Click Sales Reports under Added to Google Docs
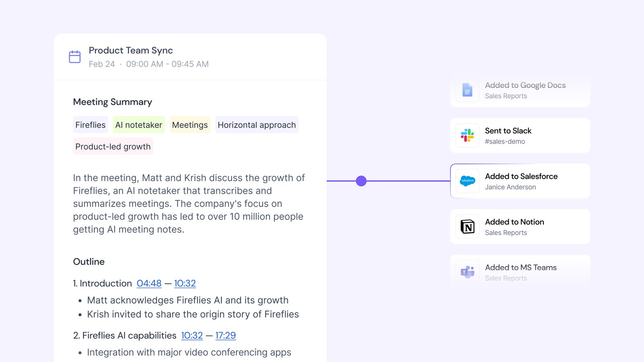The height and width of the screenshot is (362, 644). coord(506,96)
